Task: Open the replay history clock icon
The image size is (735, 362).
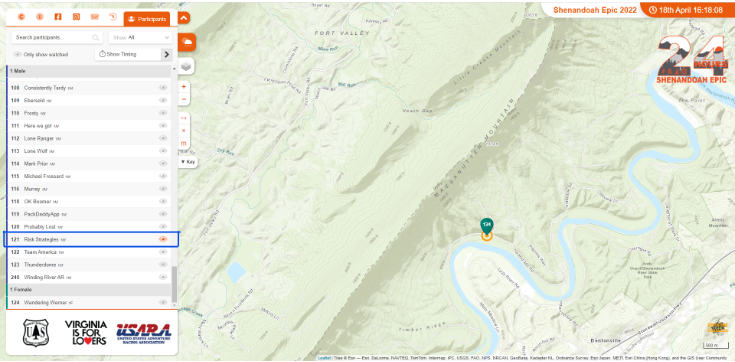Action: tap(112, 17)
